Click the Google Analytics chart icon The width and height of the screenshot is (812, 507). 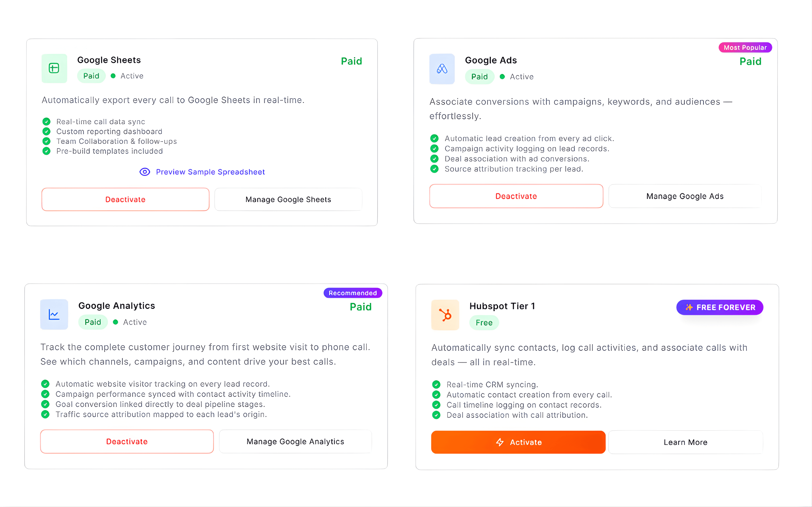54,314
